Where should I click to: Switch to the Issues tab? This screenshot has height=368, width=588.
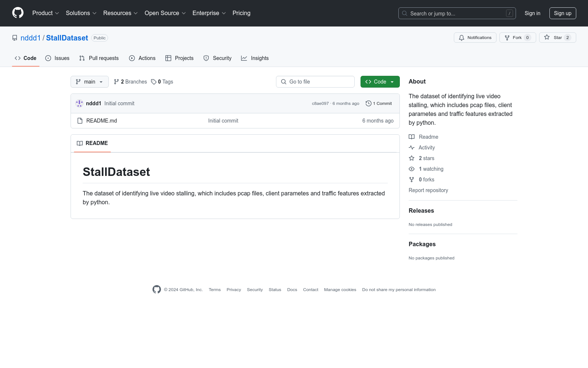pyautogui.click(x=57, y=58)
